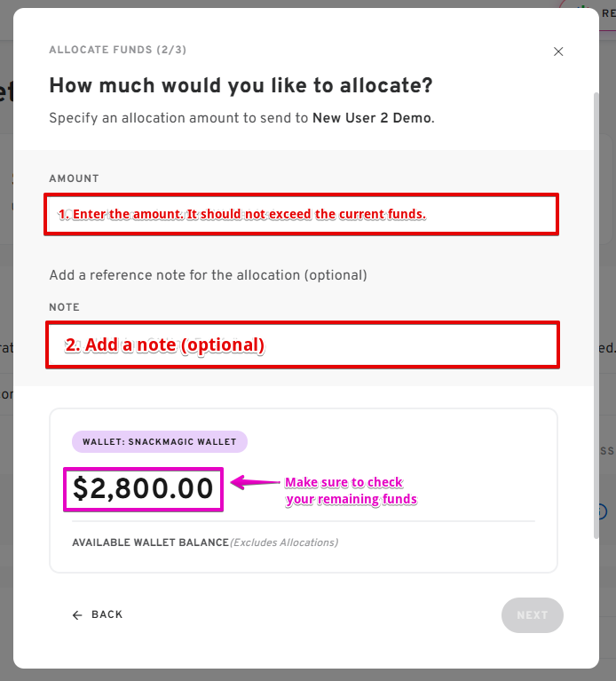The height and width of the screenshot is (681, 616).
Task: Click the Available Wallet Balance label
Action: click(150, 542)
